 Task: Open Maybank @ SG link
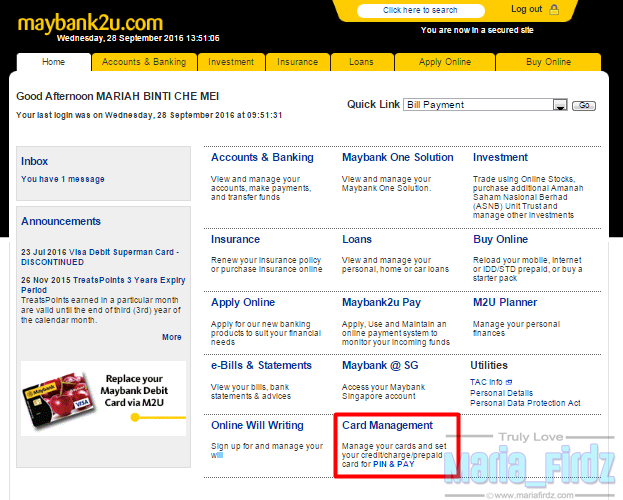pos(380,365)
